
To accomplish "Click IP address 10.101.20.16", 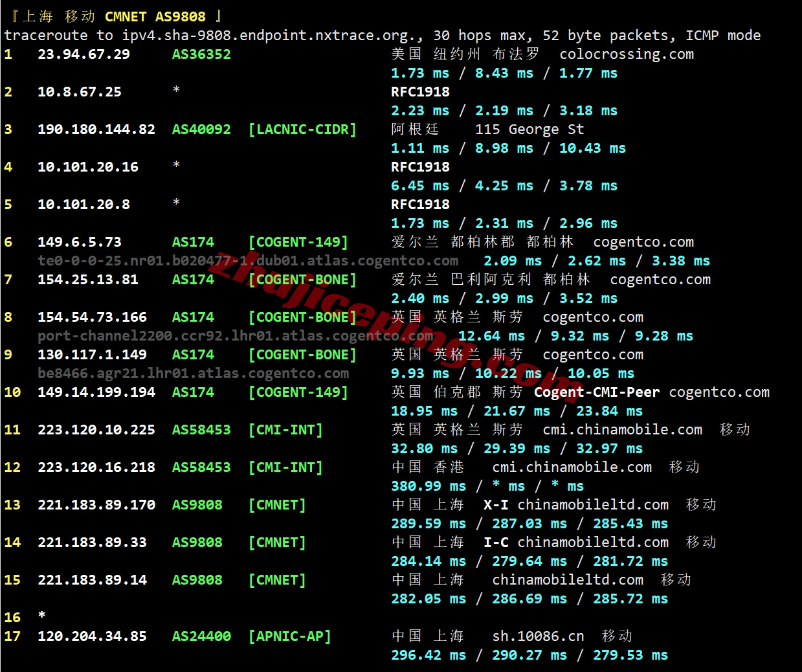I will (x=88, y=167).
